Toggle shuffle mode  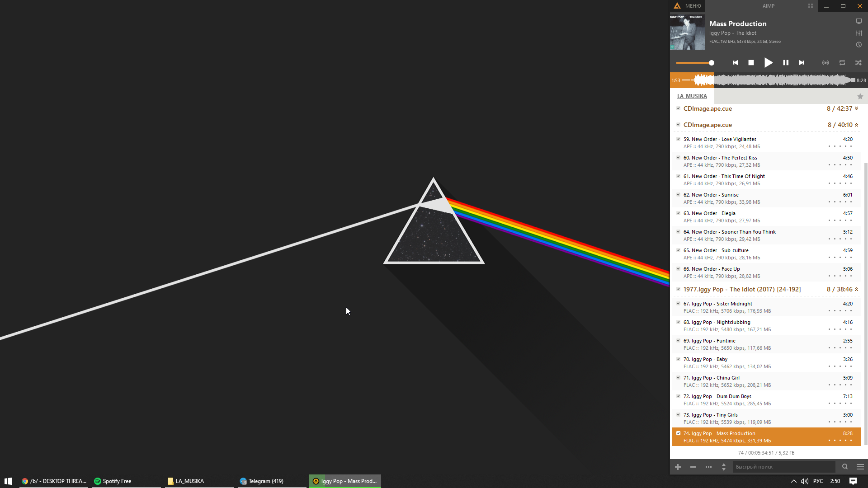coord(859,63)
